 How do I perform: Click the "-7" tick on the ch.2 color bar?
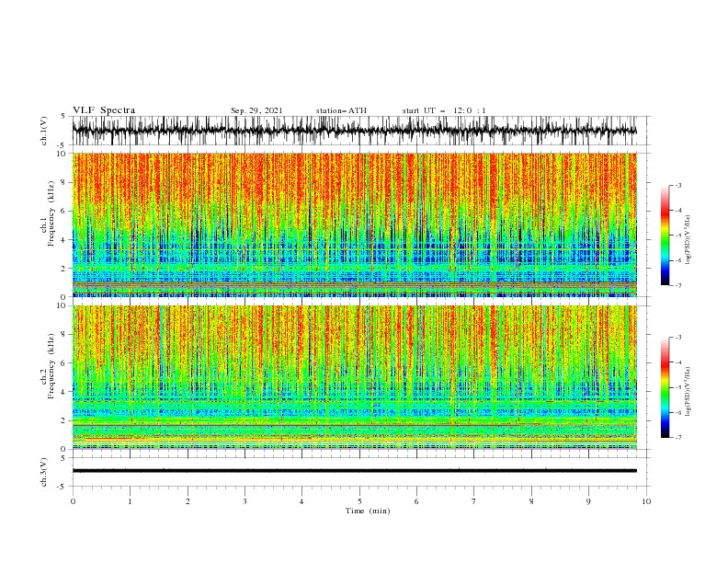tap(677, 438)
